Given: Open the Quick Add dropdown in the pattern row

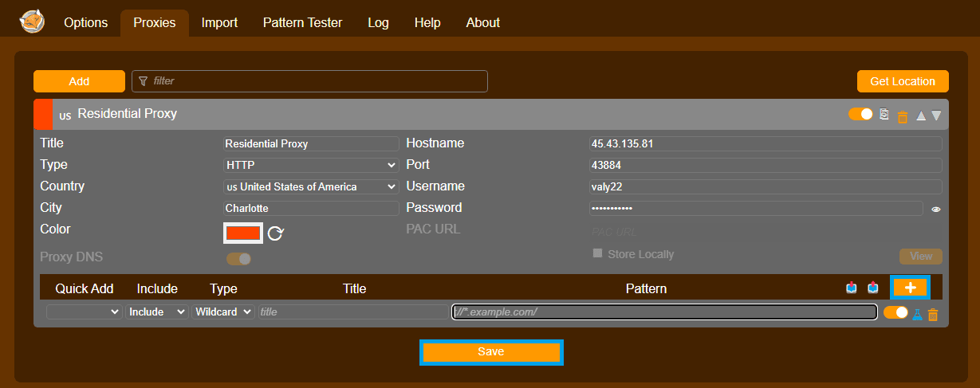Looking at the screenshot, I should pos(85,312).
